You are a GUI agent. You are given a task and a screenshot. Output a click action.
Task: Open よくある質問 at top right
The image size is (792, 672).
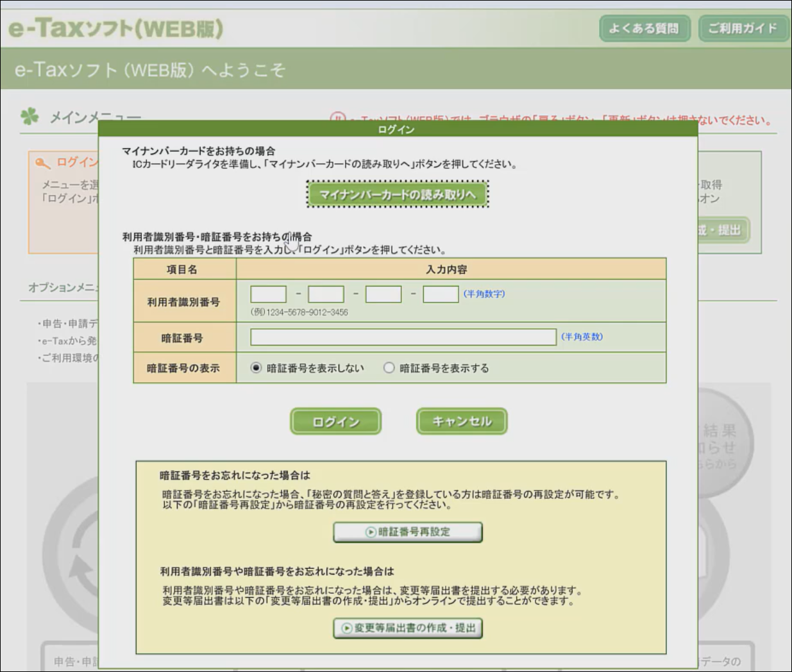(645, 28)
